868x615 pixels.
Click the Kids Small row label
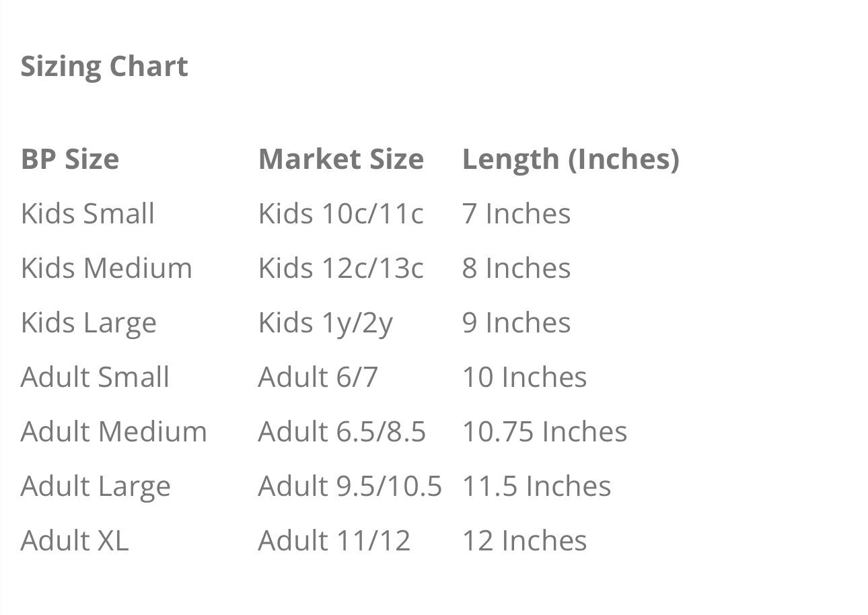(87, 213)
